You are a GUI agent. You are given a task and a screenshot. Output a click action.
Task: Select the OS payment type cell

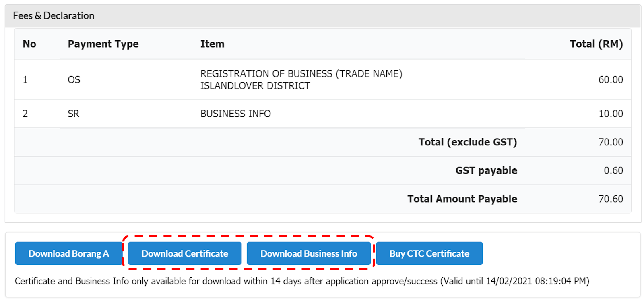[74, 80]
